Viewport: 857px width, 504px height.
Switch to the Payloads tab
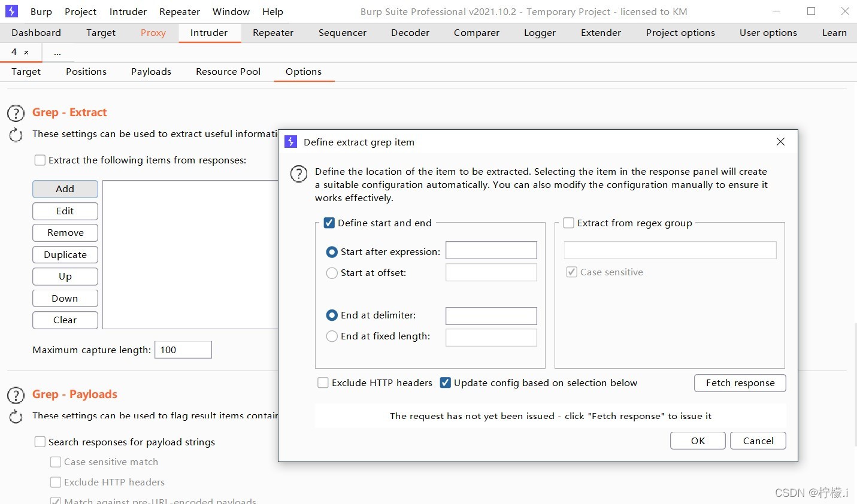click(x=151, y=71)
